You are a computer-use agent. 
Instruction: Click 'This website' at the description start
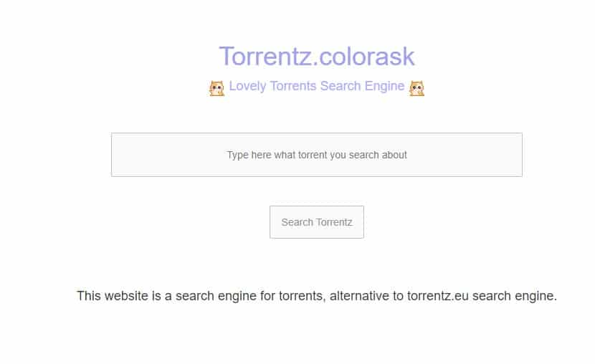113,296
